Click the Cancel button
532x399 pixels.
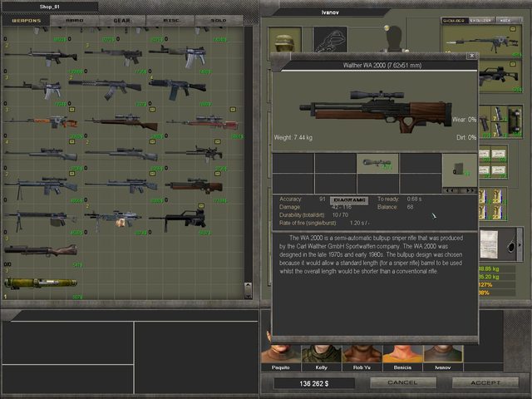(402, 382)
